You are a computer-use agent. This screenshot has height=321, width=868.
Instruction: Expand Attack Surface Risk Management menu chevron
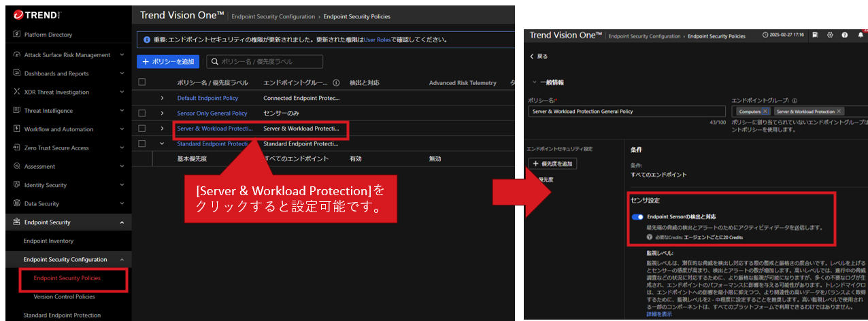point(122,55)
